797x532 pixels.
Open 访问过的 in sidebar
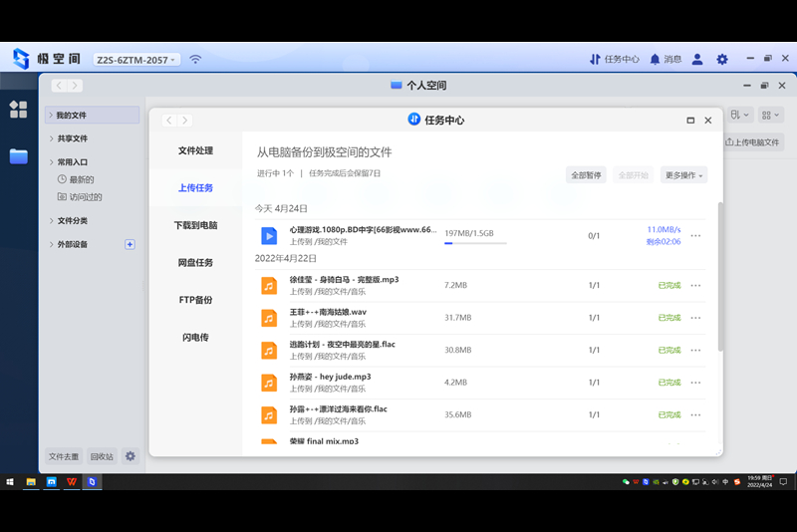click(x=80, y=196)
